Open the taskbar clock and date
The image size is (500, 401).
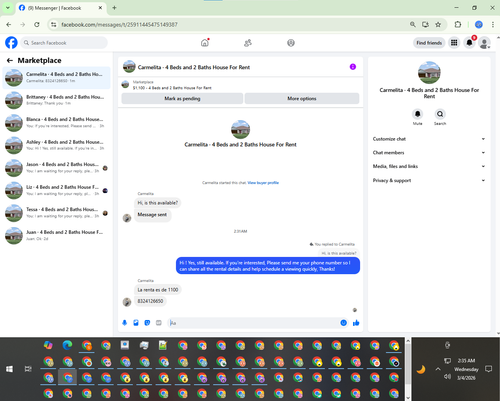[466, 369]
